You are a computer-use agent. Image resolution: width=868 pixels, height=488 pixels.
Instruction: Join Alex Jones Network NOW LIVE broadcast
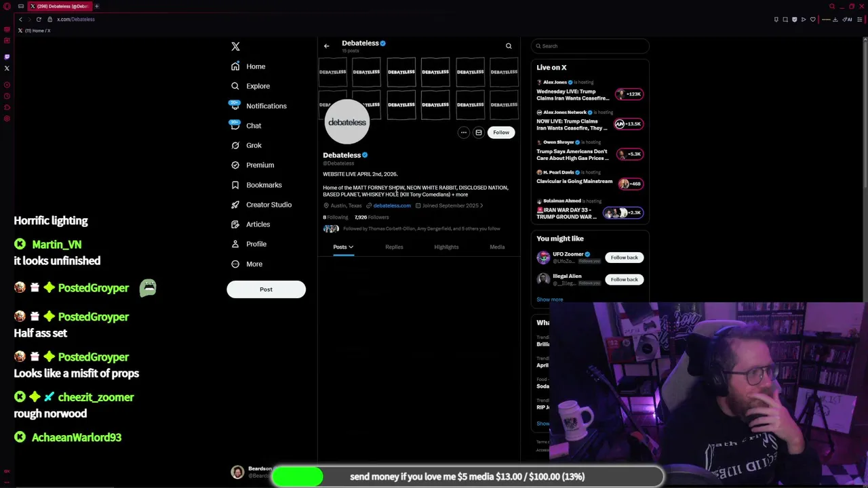tap(590, 121)
